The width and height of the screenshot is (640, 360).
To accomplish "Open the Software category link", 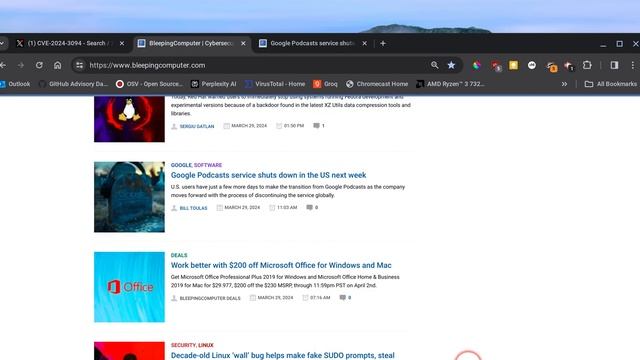I will click(x=208, y=165).
